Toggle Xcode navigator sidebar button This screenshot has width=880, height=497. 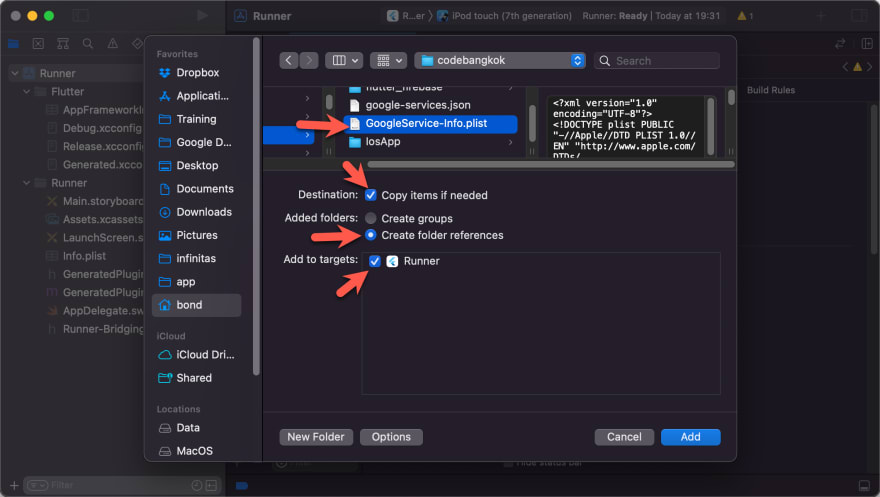click(x=81, y=16)
